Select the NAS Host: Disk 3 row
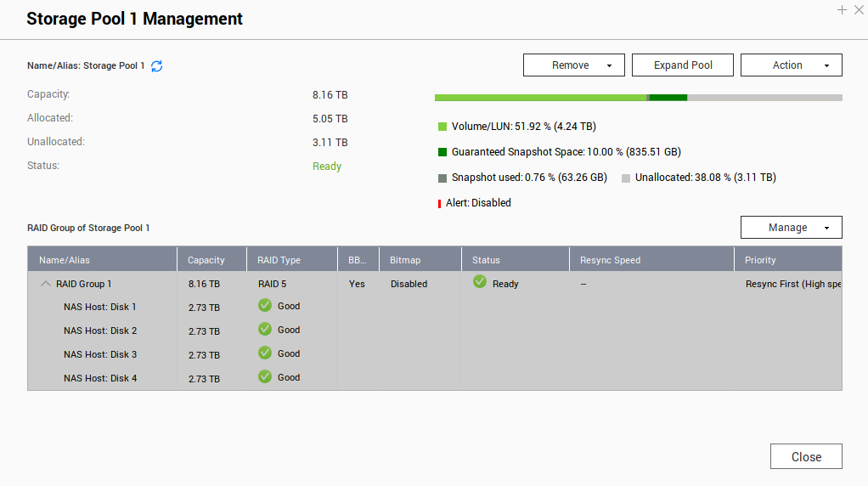 [x=100, y=354]
